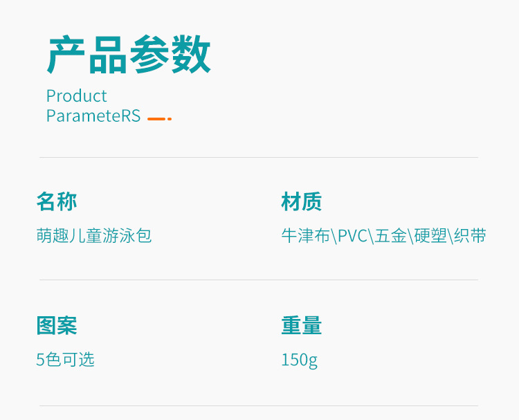Click the product name 萌趣儿童游泳包
This screenshot has width=519, height=420.
[x=94, y=236]
